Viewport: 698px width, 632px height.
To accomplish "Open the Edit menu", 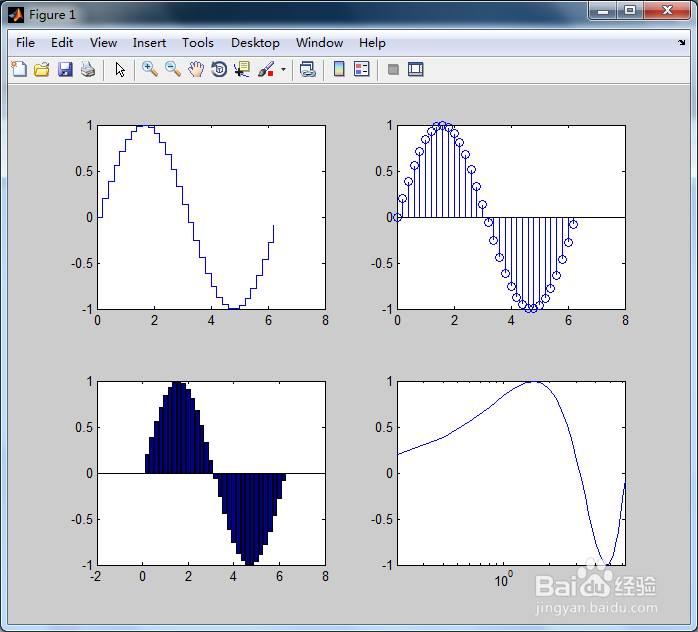I will click(62, 43).
